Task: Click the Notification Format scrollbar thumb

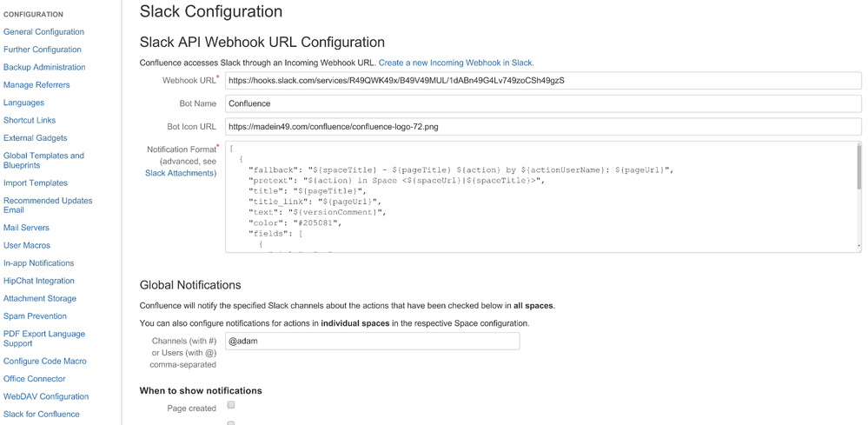Action: (x=858, y=167)
